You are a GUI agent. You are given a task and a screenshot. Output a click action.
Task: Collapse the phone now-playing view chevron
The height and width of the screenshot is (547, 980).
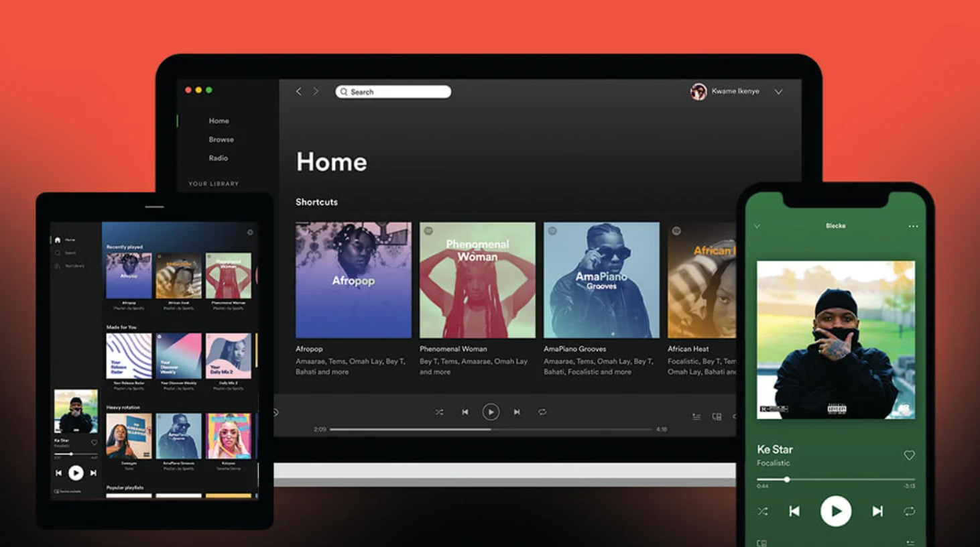[757, 227]
